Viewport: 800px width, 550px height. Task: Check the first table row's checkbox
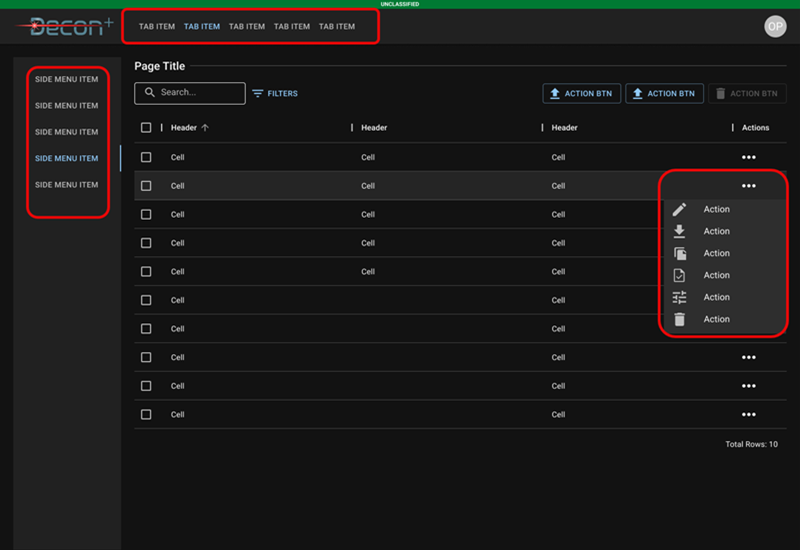click(x=146, y=157)
